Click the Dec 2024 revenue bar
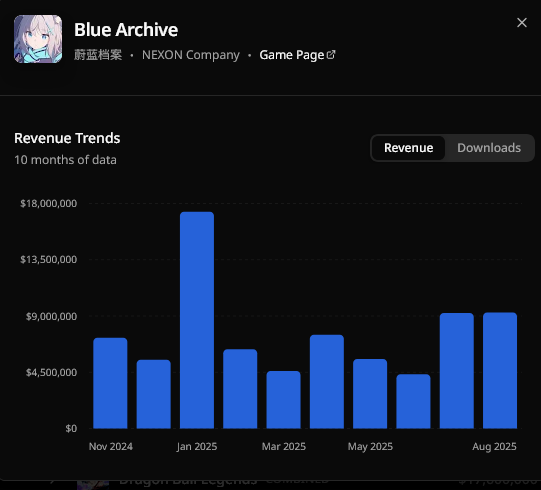 (x=154, y=394)
